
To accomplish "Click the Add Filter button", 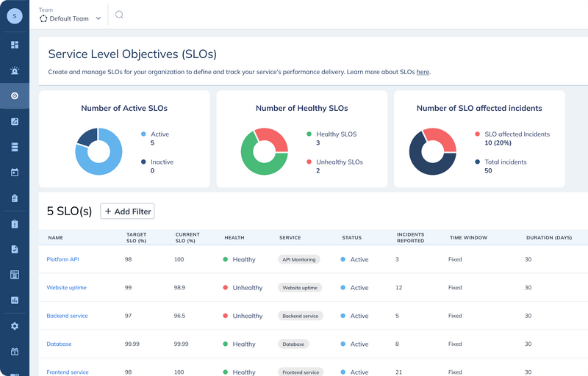I will point(127,211).
